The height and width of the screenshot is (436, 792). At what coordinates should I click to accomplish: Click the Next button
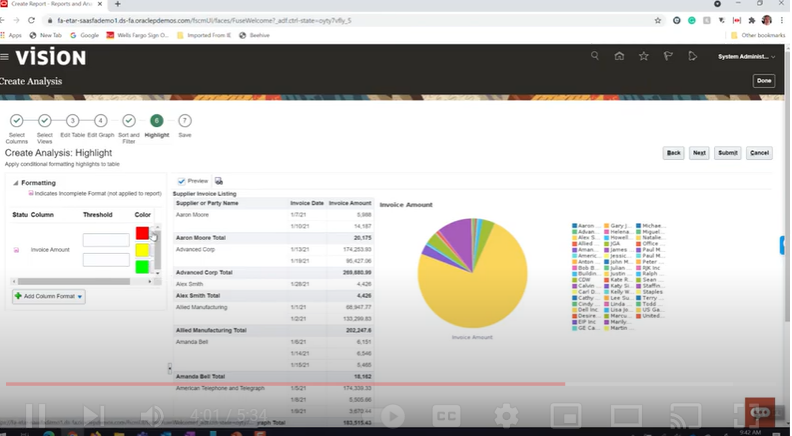[x=699, y=153]
